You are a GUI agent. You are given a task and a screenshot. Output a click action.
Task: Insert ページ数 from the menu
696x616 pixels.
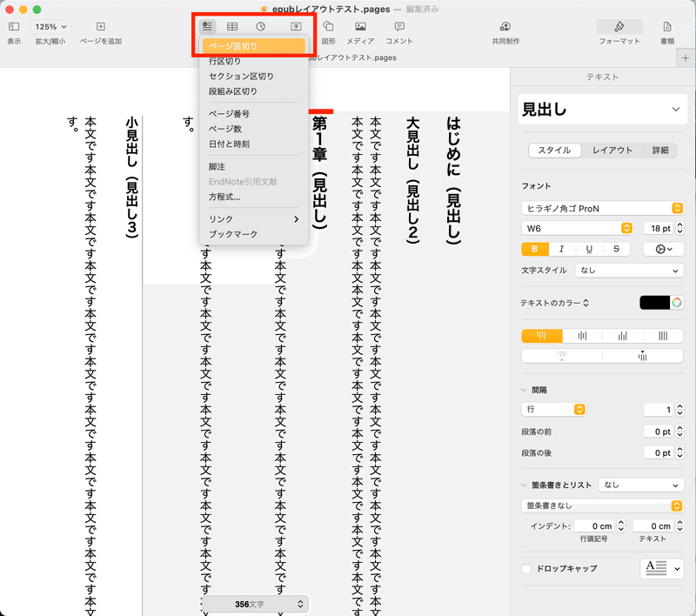tap(253, 129)
